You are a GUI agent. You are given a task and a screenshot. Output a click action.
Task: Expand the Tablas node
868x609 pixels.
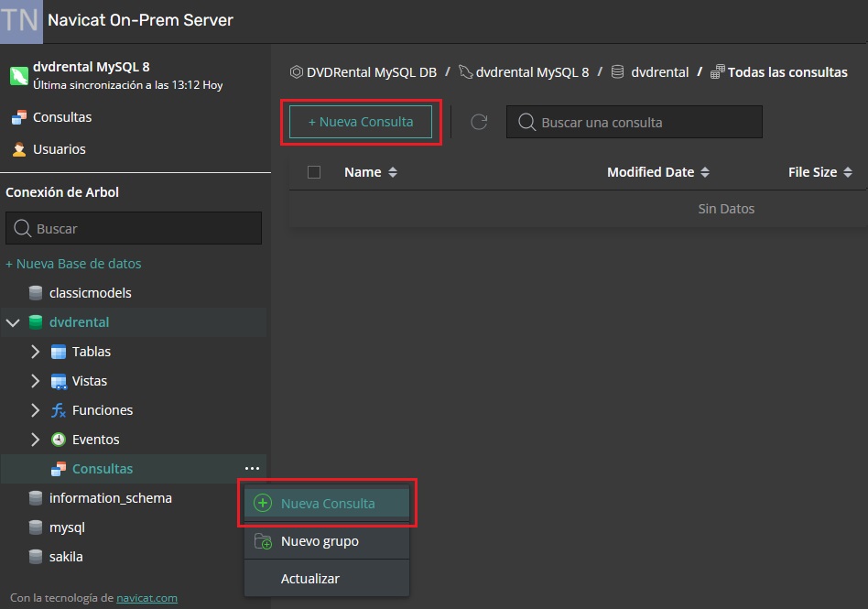(36, 352)
